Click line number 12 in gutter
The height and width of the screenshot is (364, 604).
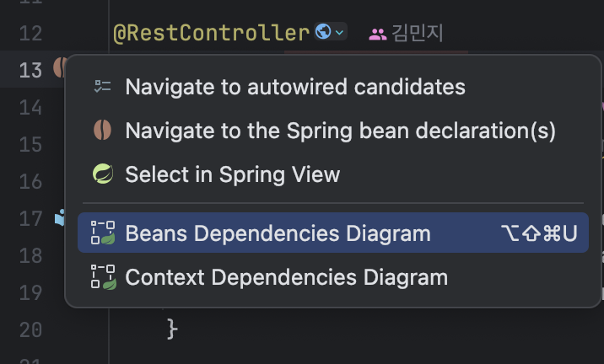click(30, 33)
